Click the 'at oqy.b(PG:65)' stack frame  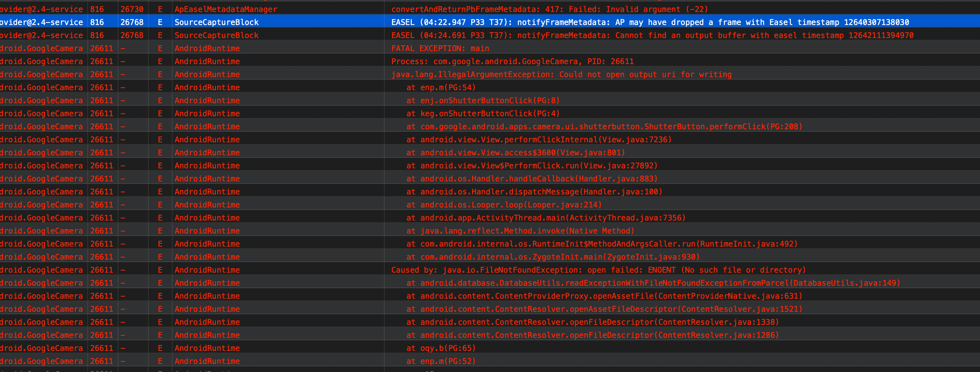click(441, 348)
